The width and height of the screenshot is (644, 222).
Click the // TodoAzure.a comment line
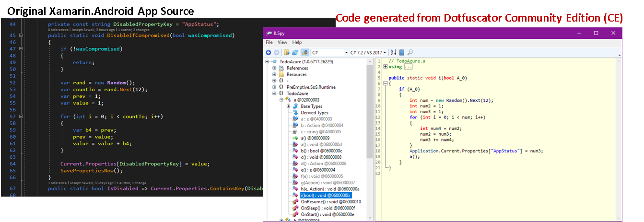[407, 61]
